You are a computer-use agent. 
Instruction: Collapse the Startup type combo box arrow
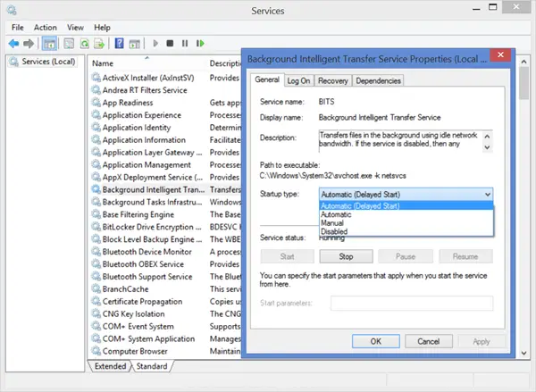(487, 194)
